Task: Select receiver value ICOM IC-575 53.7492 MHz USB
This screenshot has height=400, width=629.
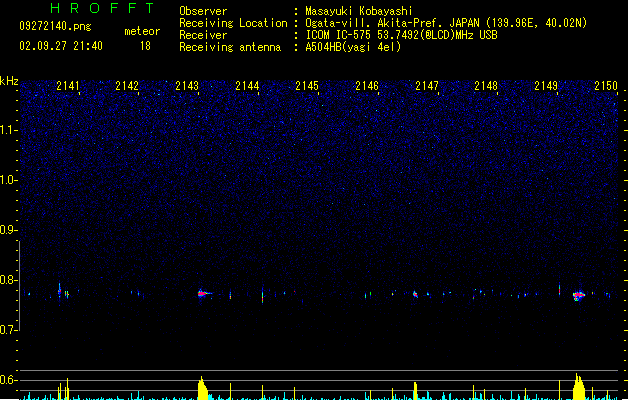Action: 401,35
